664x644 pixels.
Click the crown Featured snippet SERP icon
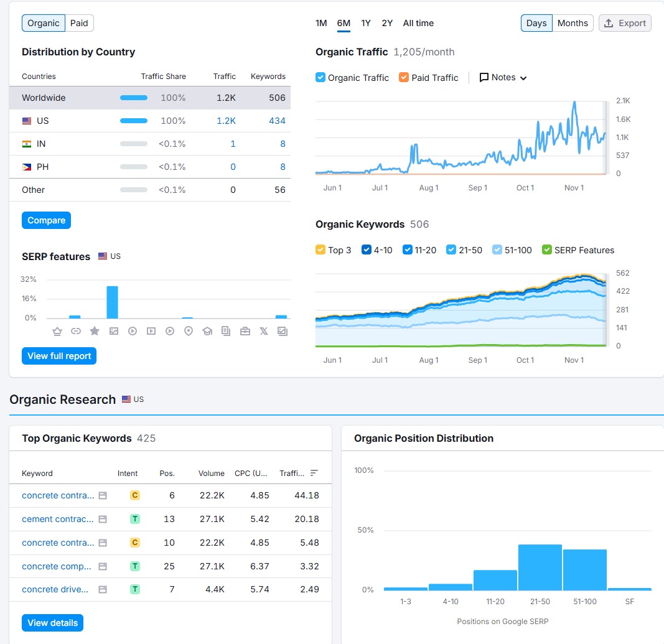(57, 331)
